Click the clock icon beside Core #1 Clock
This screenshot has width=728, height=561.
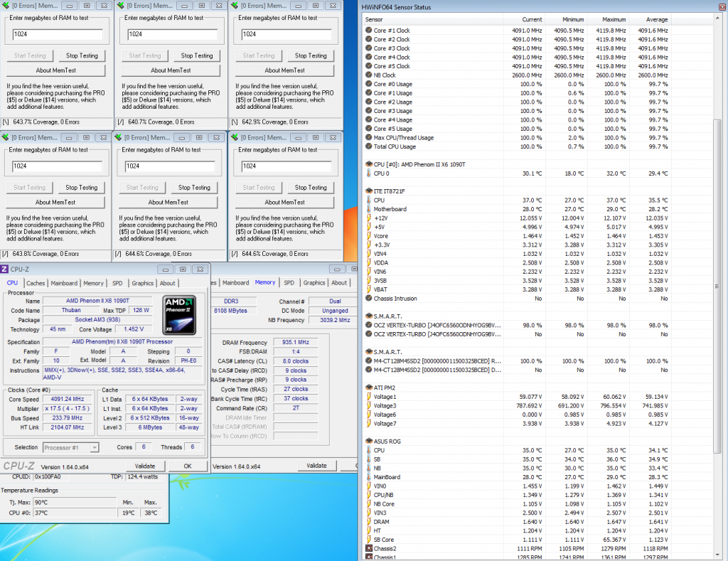click(368, 31)
